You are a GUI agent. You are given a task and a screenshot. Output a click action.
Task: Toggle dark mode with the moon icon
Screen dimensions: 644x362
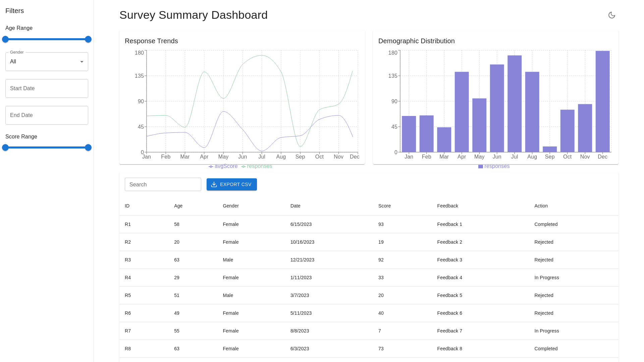click(611, 15)
